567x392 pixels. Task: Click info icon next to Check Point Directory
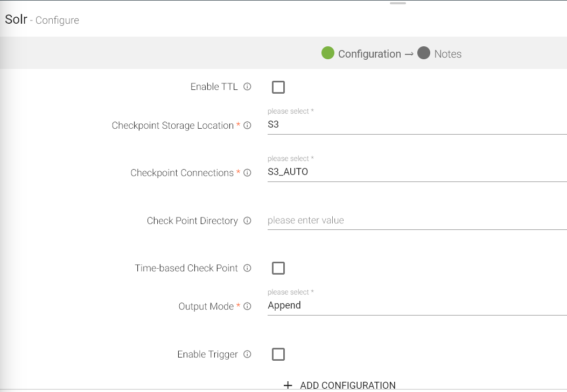click(x=248, y=221)
